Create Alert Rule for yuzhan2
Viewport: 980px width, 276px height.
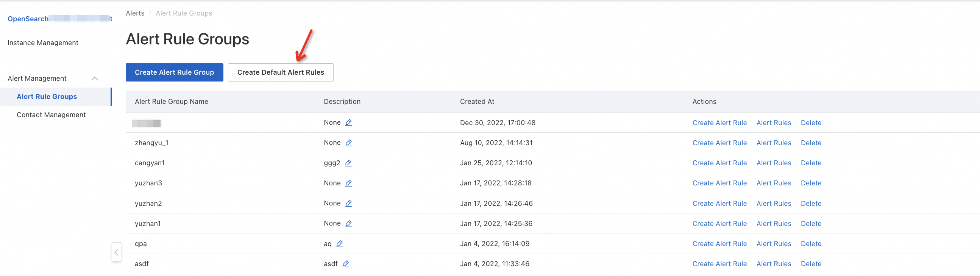(x=719, y=204)
